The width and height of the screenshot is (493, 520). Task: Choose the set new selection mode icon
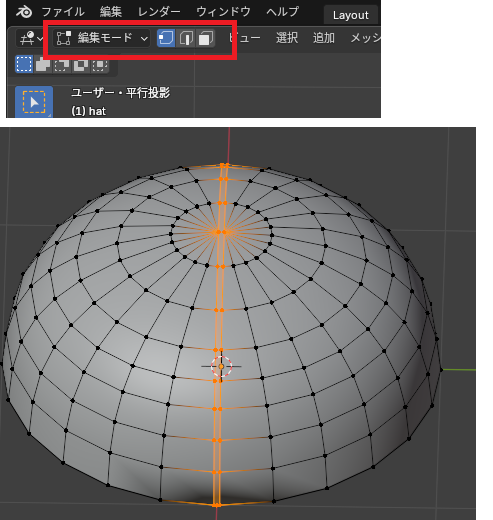tap(24, 64)
